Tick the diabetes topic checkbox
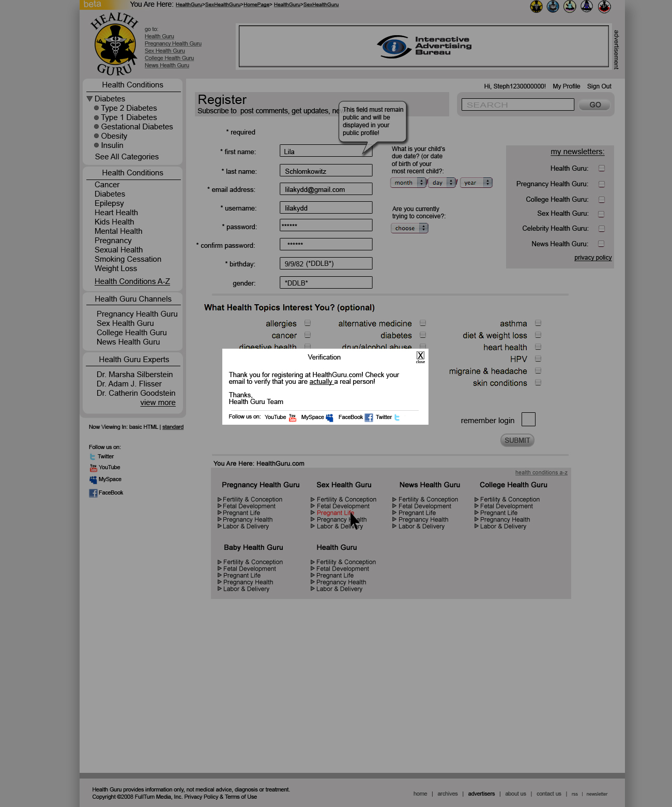This screenshot has height=807, width=672. [423, 335]
